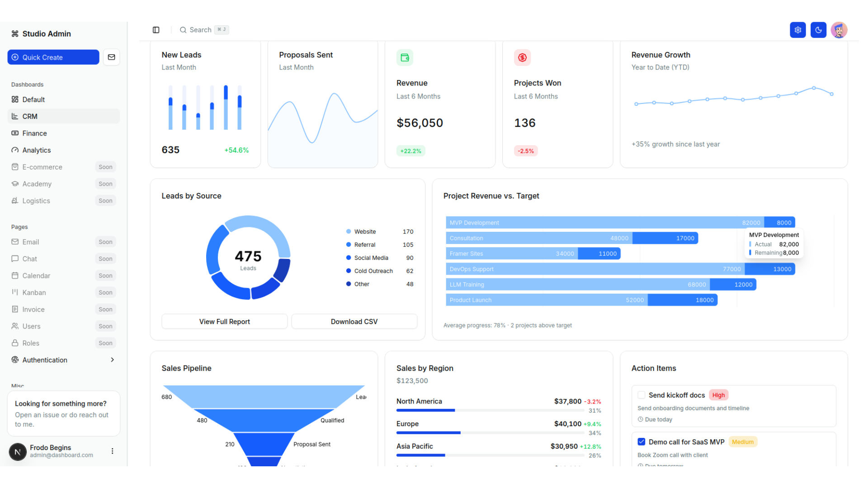Click the Download CSV button
This screenshot has height=488, width=868.
354,321
